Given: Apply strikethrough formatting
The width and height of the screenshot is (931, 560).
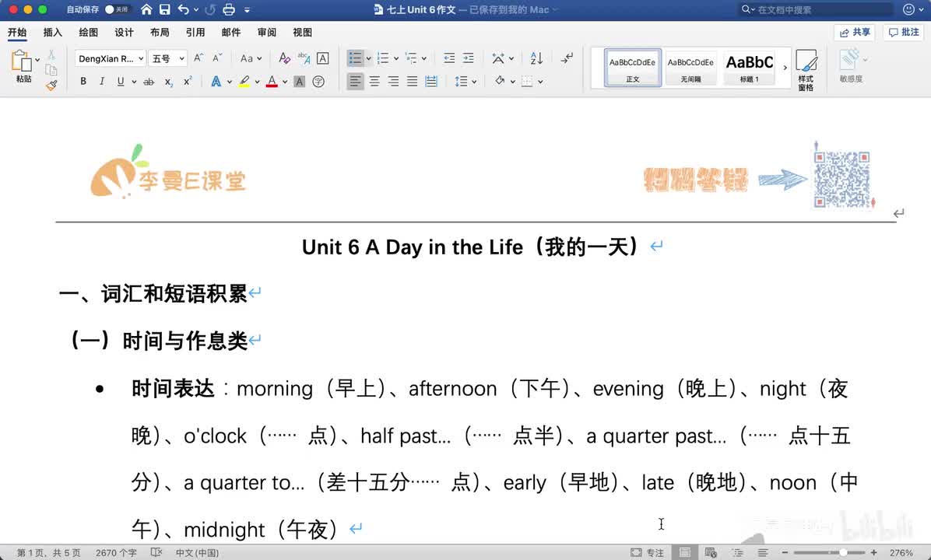Looking at the screenshot, I should [149, 81].
